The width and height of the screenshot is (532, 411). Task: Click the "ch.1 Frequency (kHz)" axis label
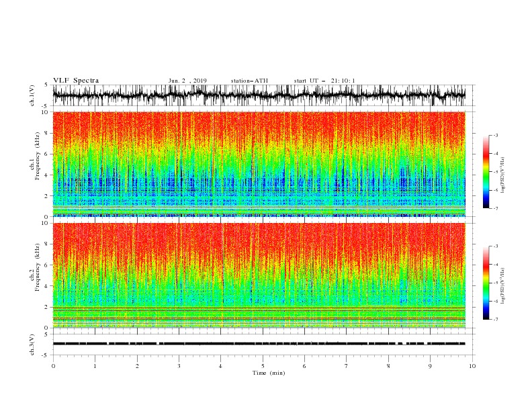[x=35, y=156]
